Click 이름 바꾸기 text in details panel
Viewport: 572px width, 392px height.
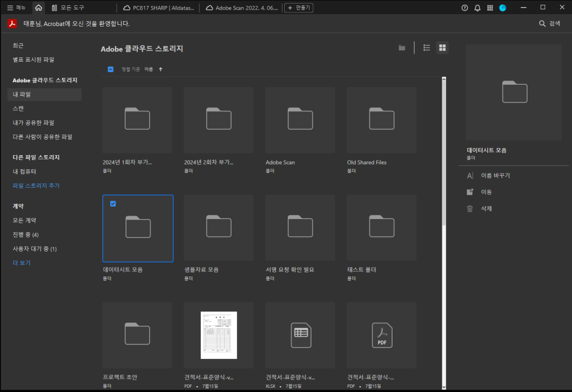pos(495,176)
